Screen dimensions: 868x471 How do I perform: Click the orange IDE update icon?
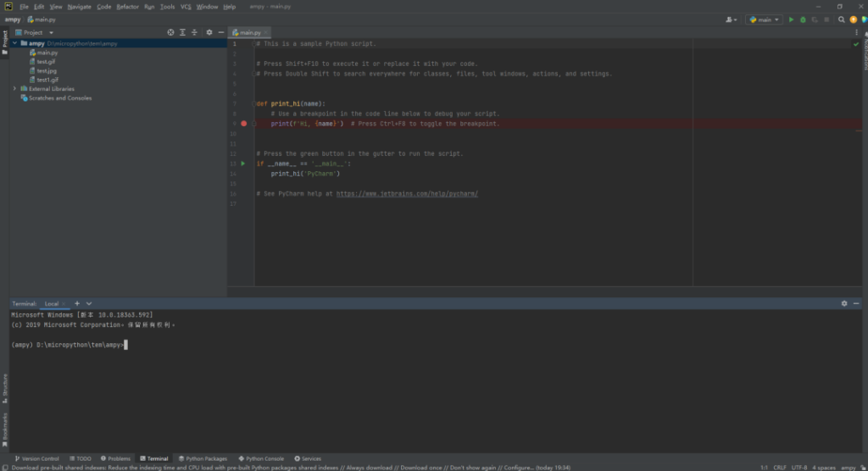pos(853,19)
